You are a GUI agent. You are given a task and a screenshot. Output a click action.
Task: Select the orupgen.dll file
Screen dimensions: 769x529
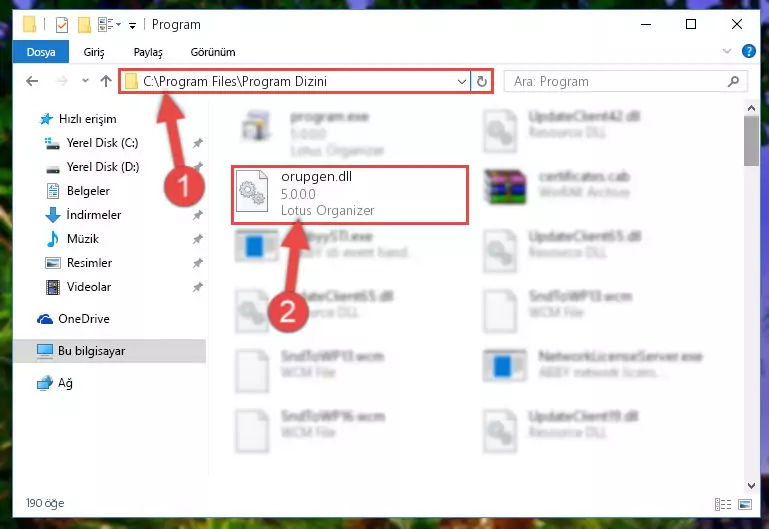click(x=350, y=195)
